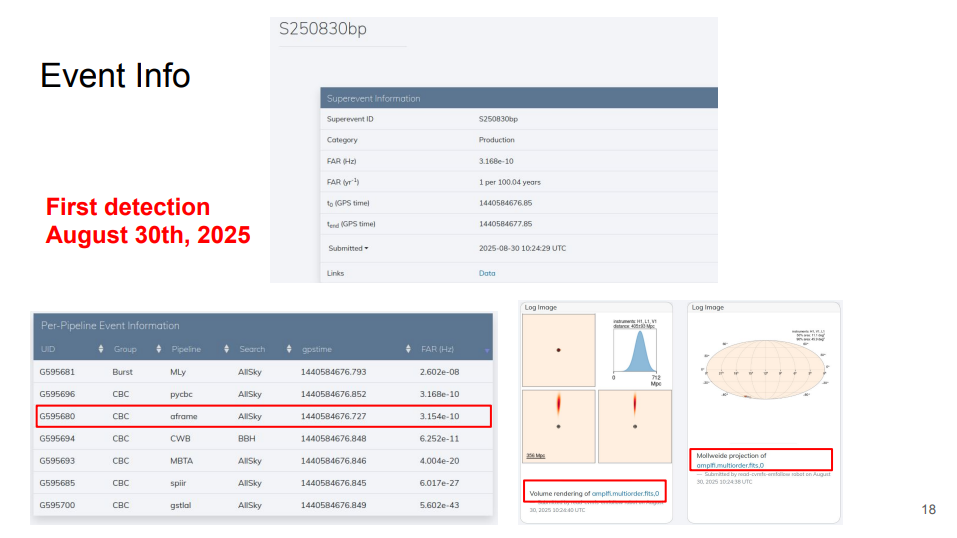Image resolution: width=957 pixels, height=538 pixels.
Task: Select the G595680 aframe row
Action: click(x=264, y=416)
